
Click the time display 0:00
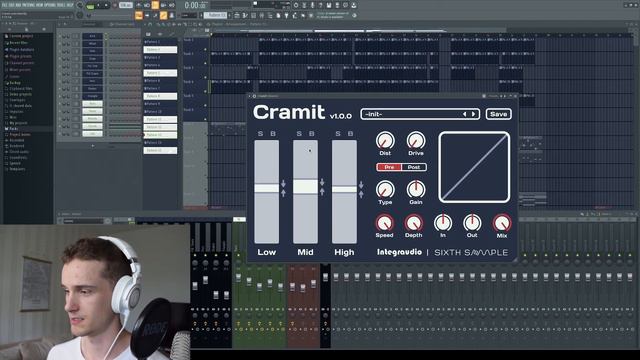[195, 5]
